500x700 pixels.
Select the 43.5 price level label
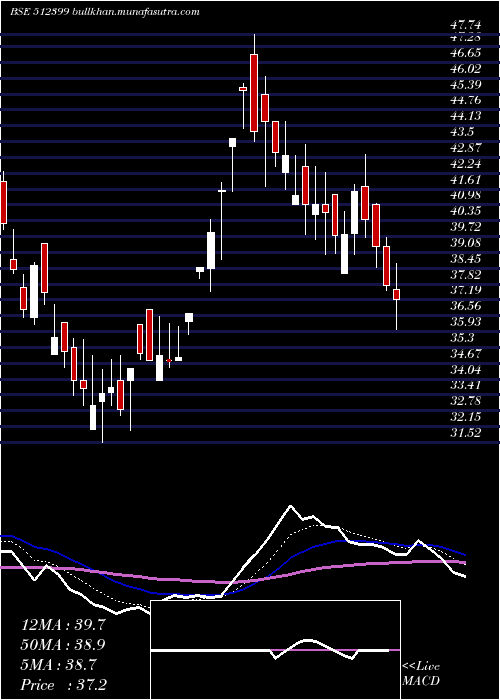462,132
